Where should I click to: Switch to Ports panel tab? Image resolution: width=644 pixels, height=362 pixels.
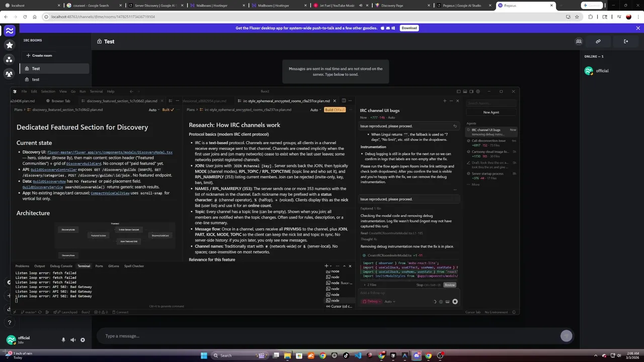click(99, 266)
